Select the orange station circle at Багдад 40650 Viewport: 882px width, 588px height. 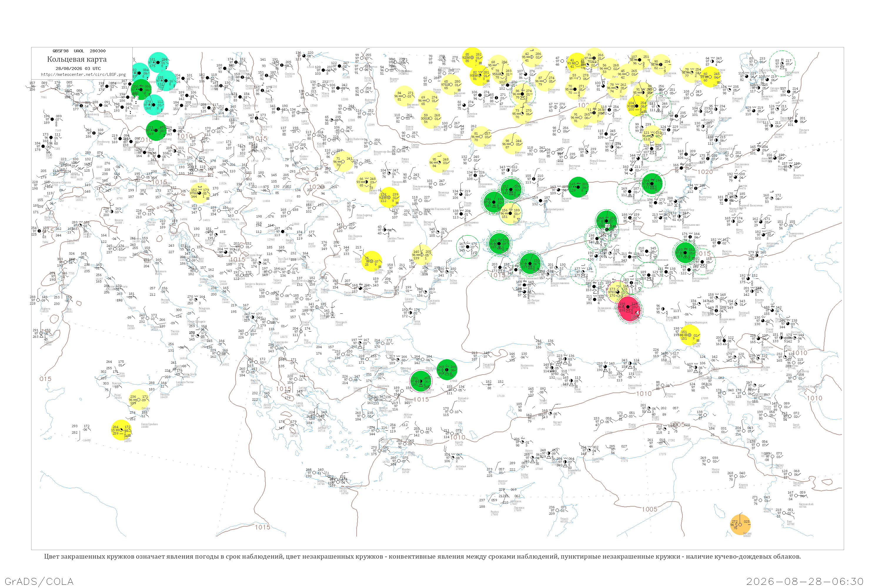740,524
